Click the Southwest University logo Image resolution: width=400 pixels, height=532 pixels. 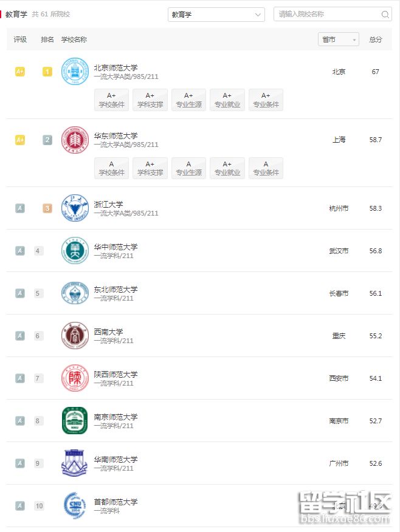74,336
